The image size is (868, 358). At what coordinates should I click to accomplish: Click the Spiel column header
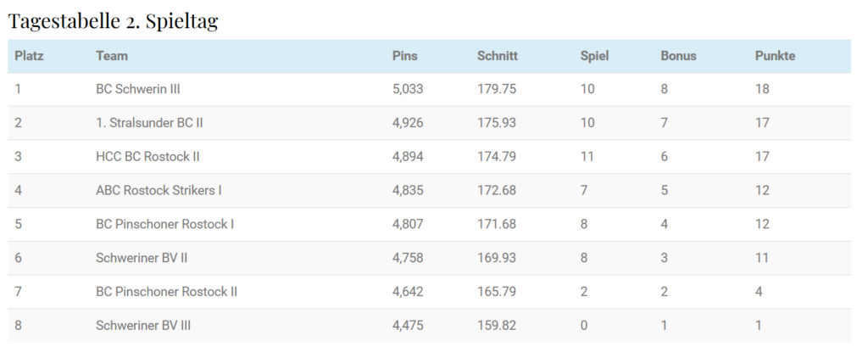tap(594, 56)
